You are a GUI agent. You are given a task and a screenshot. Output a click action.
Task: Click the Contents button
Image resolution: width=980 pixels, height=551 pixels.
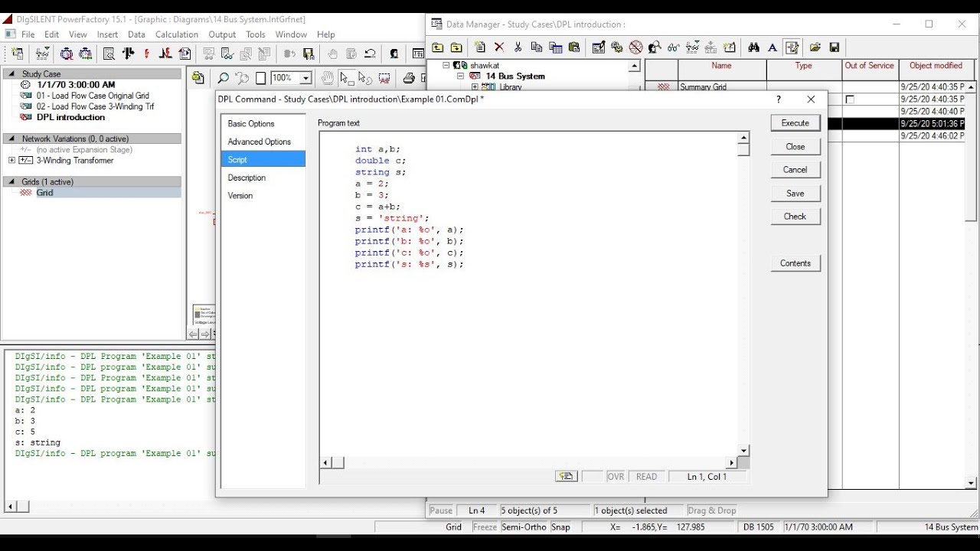click(x=795, y=262)
